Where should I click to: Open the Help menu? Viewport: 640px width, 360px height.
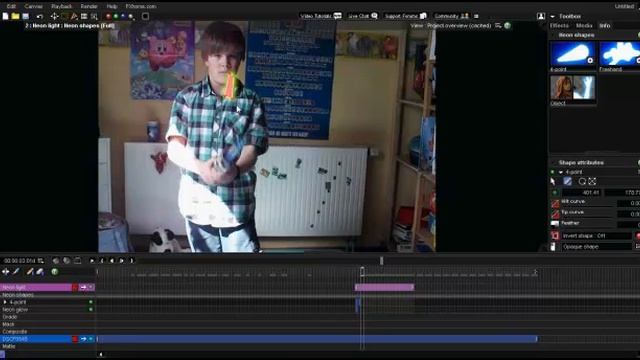pos(111,6)
